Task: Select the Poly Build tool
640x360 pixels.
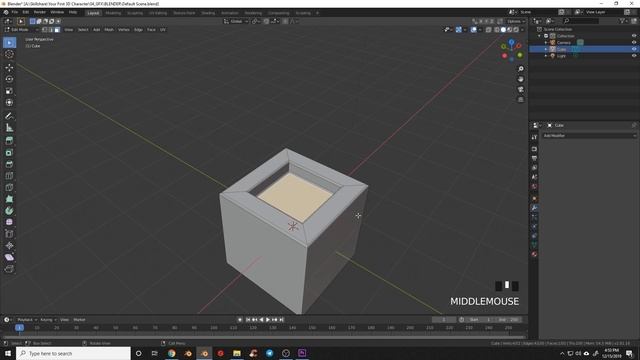Action: (x=9, y=199)
